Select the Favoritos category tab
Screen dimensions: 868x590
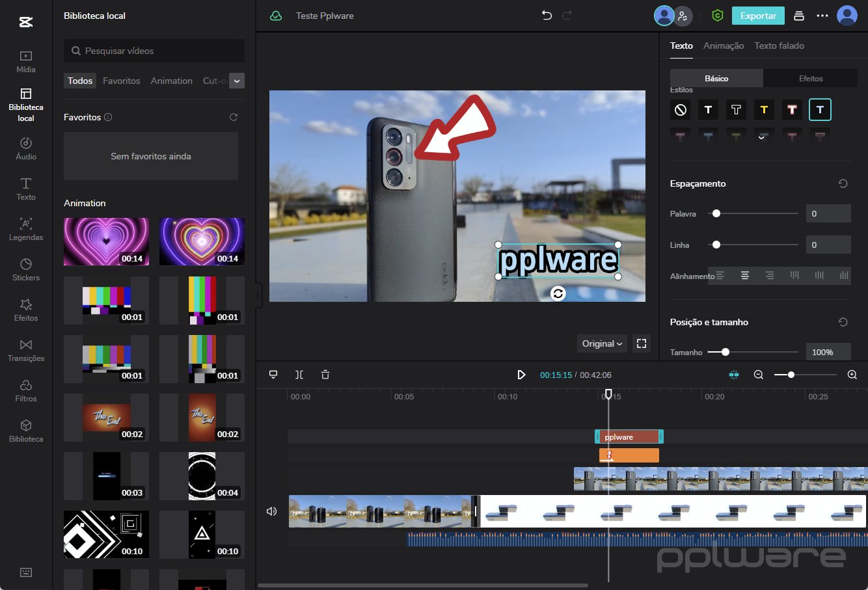coord(122,81)
